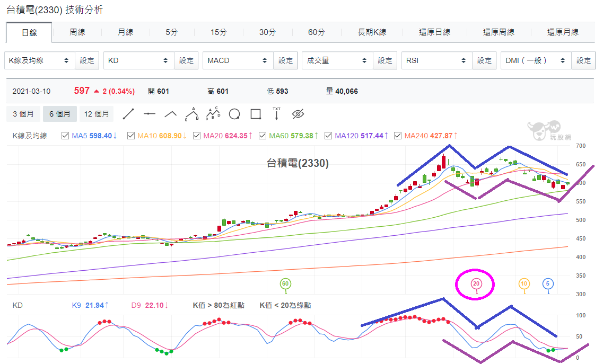Switch to the 30分 tab
603x364 pixels.
coord(267,32)
